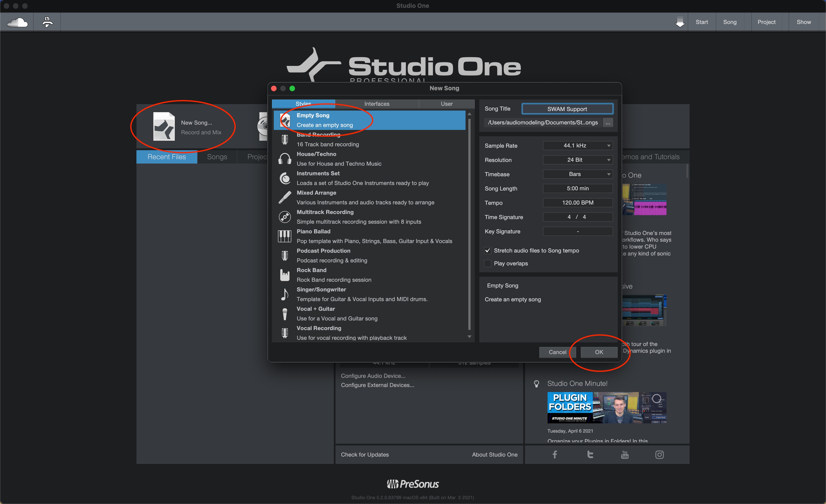Switch to the Styles tab
826x504 pixels.
(x=303, y=104)
